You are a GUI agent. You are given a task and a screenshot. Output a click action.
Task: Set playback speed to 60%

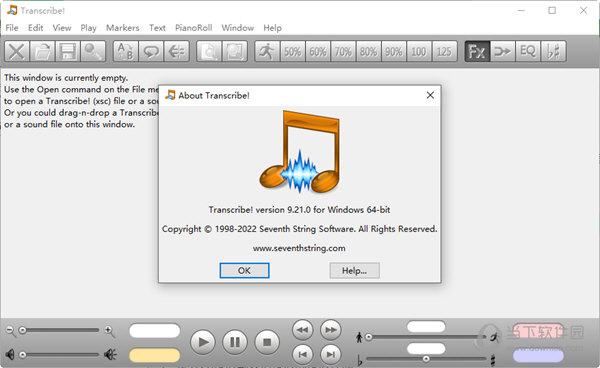click(x=318, y=51)
